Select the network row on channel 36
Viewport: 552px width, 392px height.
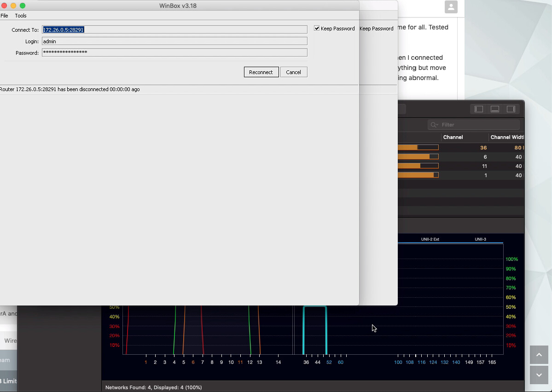[x=461, y=147]
